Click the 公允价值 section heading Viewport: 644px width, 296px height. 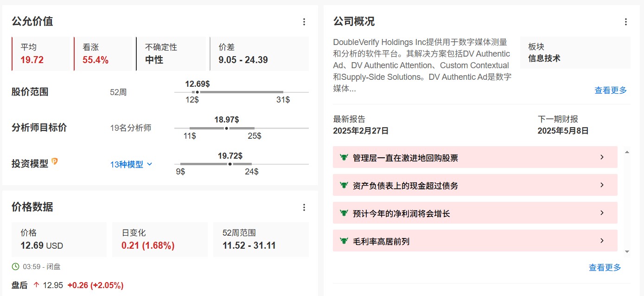click(x=32, y=21)
